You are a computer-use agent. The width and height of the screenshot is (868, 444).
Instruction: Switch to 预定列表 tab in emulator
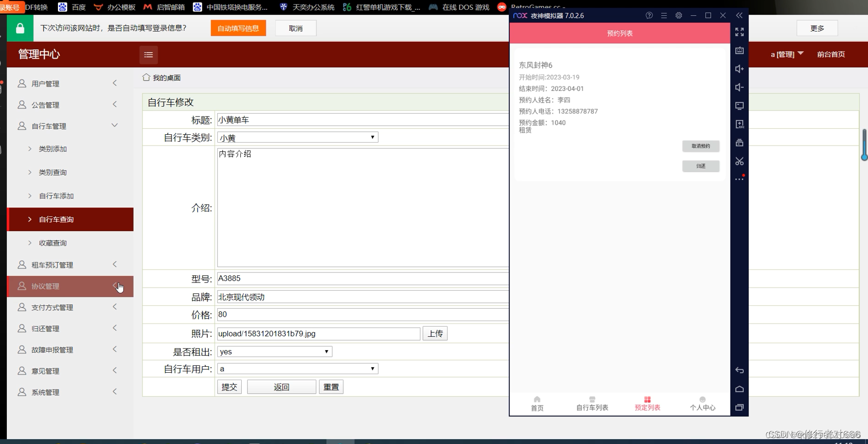647,404
